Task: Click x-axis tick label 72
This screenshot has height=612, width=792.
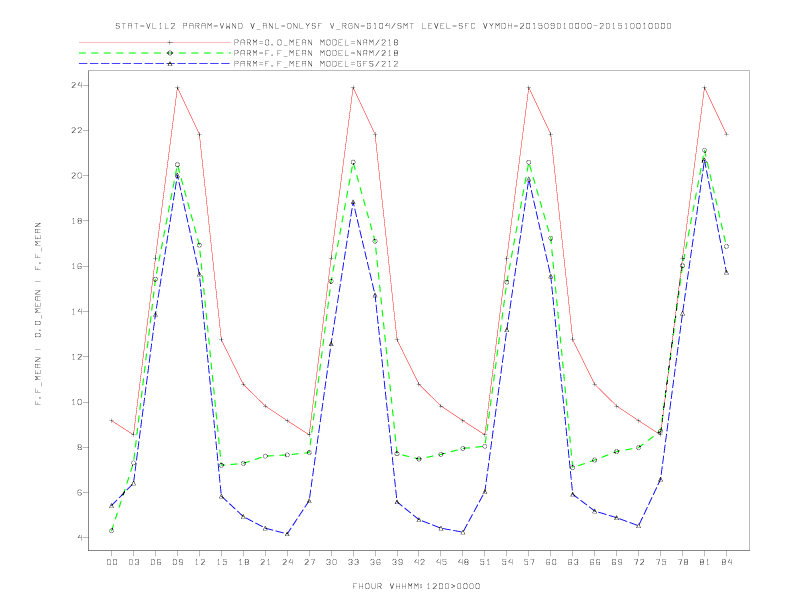Action: pos(639,562)
